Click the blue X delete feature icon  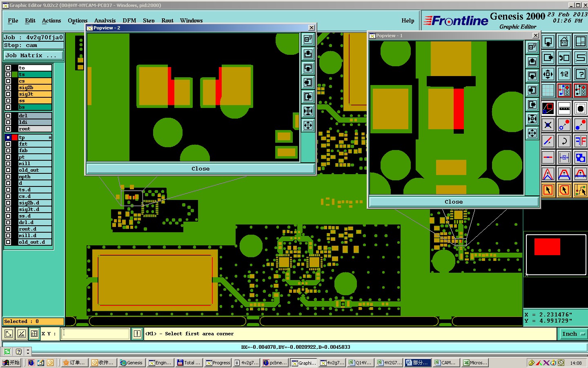click(x=548, y=125)
